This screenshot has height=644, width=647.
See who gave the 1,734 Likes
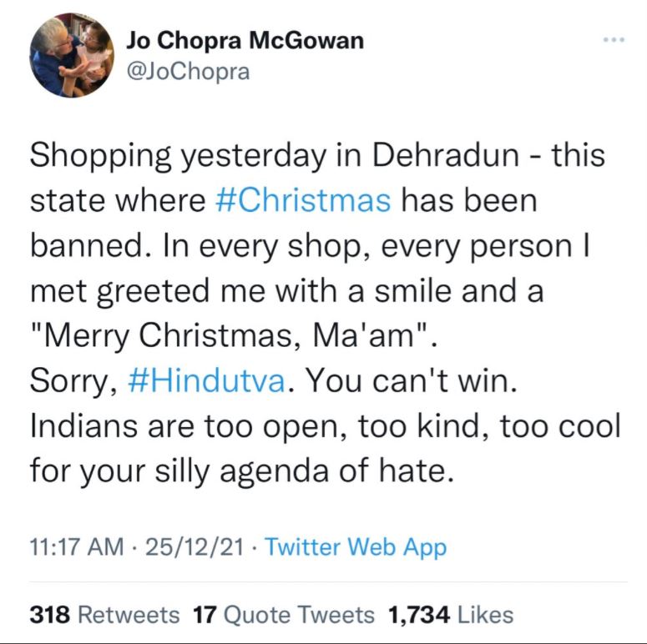click(x=451, y=615)
